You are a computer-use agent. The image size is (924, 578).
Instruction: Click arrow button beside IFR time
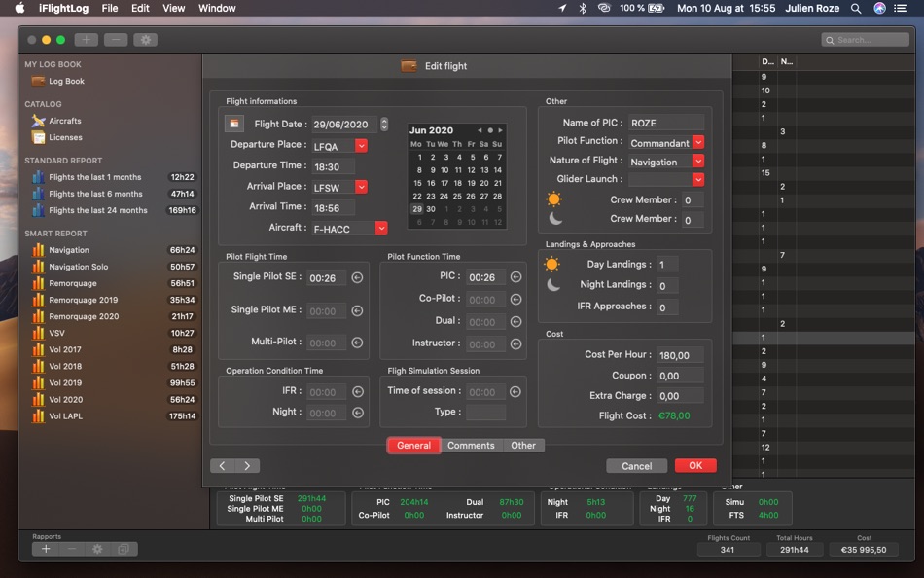(357, 391)
